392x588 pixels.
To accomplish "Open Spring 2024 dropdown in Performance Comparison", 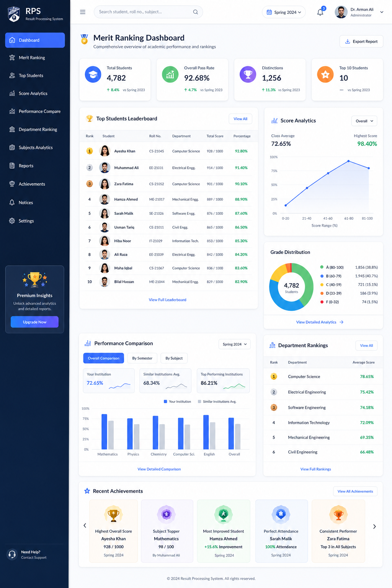I will point(235,344).
